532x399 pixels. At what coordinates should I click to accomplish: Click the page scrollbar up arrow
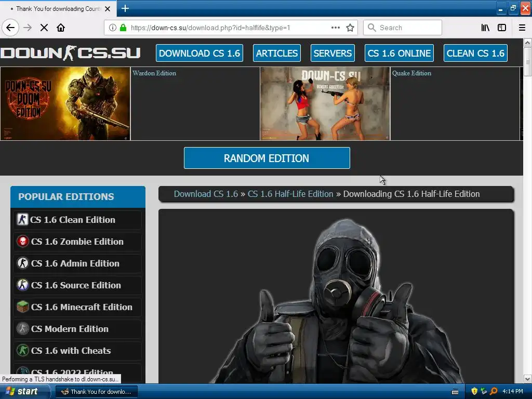pyautogui.click(x=527, y=43)
